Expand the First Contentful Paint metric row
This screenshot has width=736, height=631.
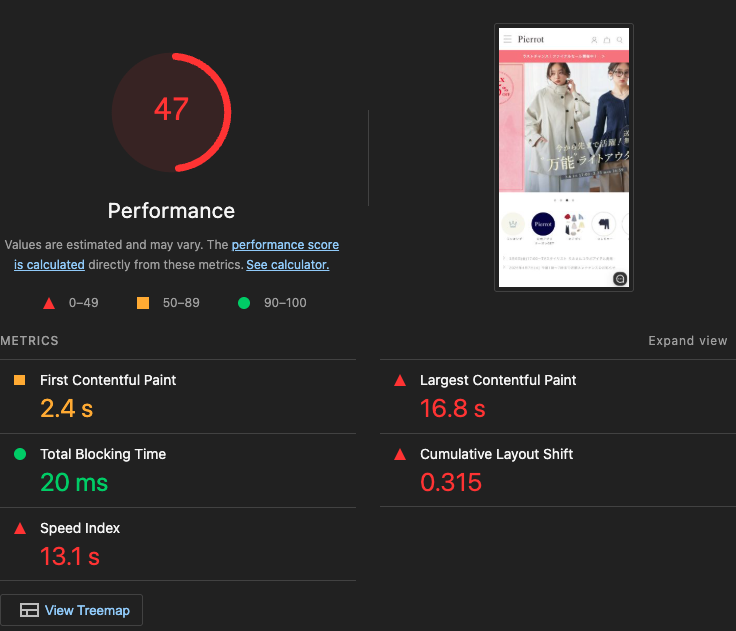tap(108, 380)
